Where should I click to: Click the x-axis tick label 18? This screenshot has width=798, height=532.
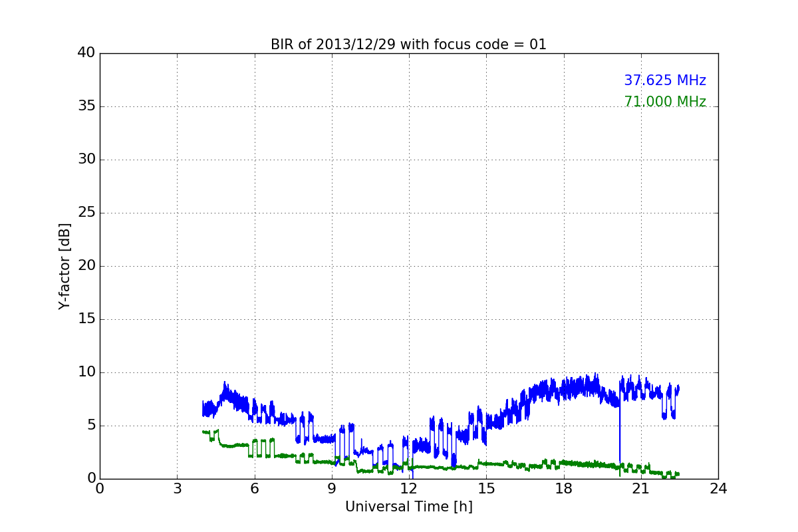563,489
